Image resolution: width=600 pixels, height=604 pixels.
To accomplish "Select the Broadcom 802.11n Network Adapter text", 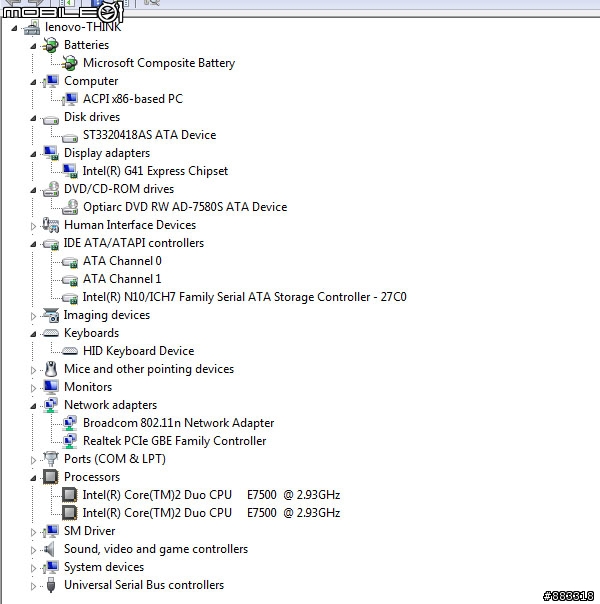I will tap(178, 423).
